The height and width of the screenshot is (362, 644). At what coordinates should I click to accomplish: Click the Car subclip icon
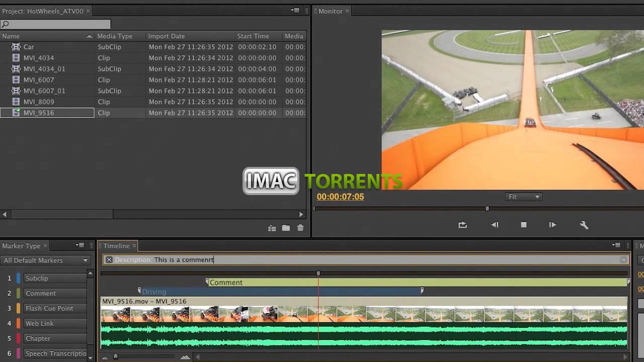[16, 47]
